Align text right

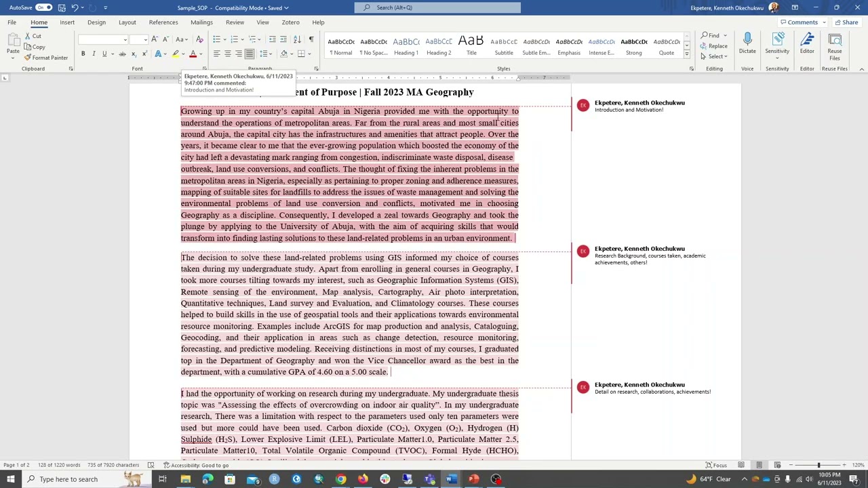(x=239, y=54)
